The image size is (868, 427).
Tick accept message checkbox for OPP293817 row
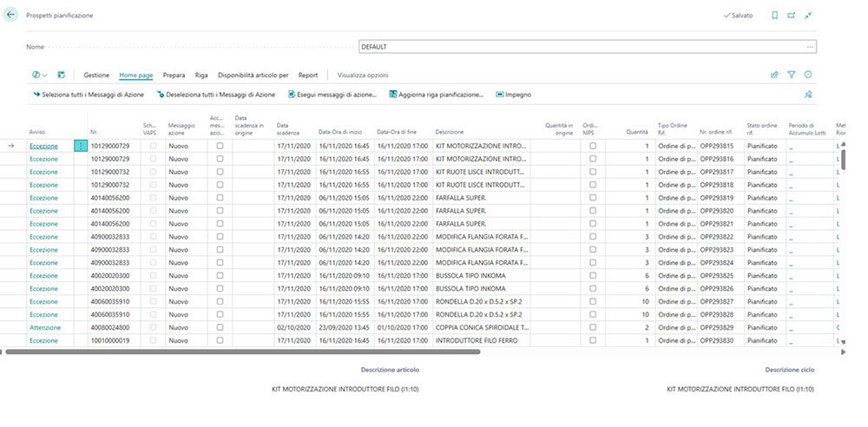[220, 172]
